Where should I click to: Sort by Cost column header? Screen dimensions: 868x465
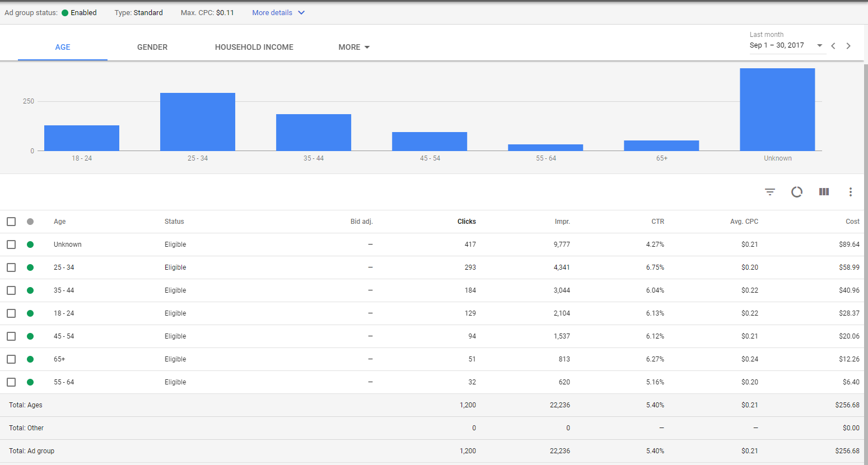click(852, 222)
